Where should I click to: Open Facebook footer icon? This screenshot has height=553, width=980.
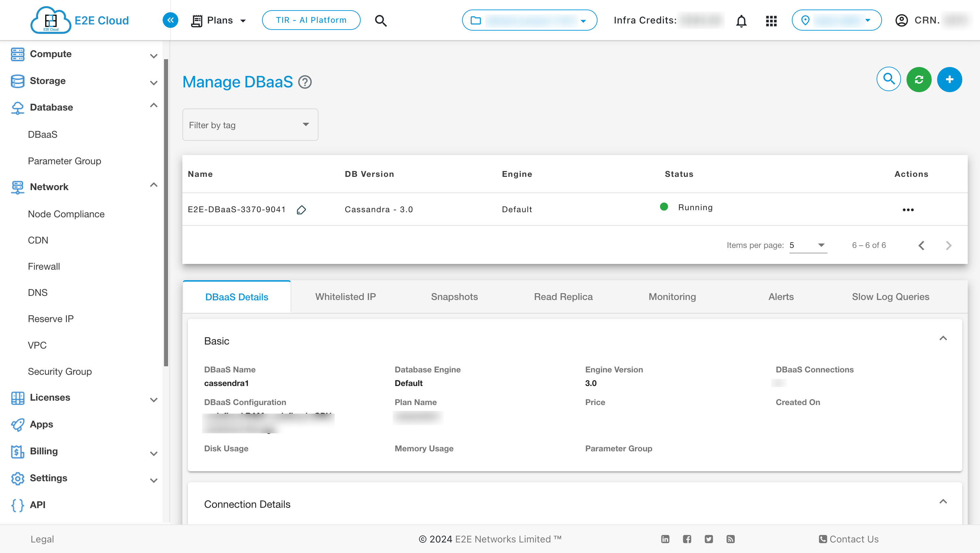click(x=687, y=539)
